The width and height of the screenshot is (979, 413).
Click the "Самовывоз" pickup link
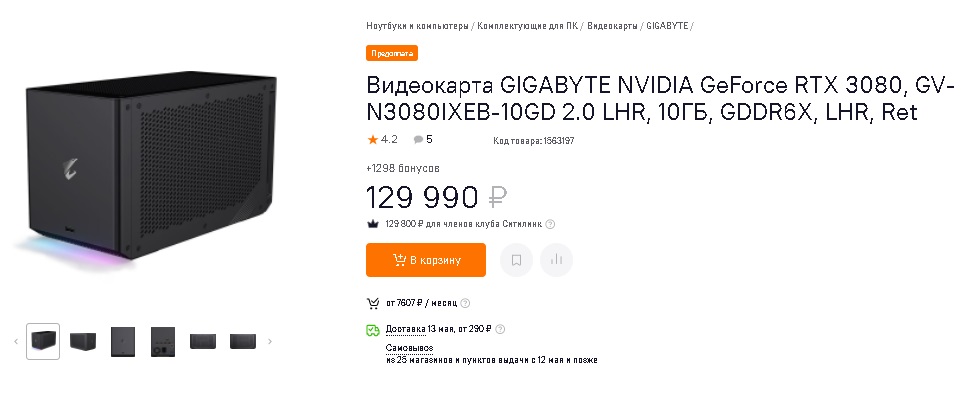click(x=410, y=348)
